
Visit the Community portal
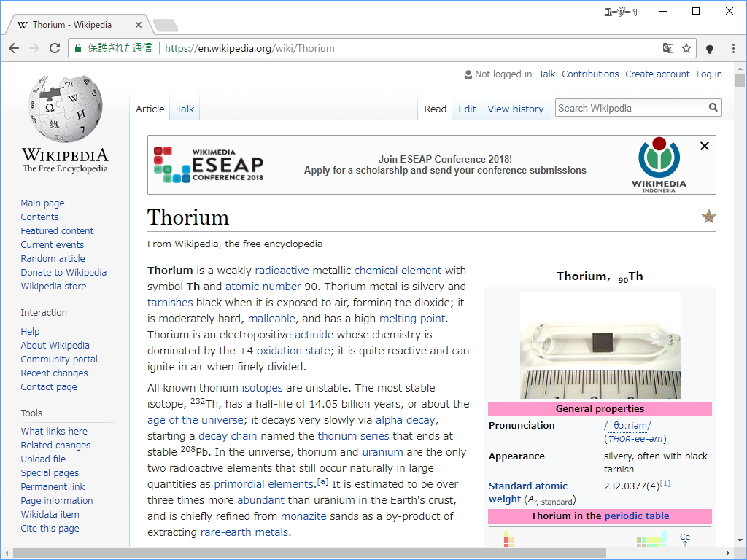pos(59,359)
